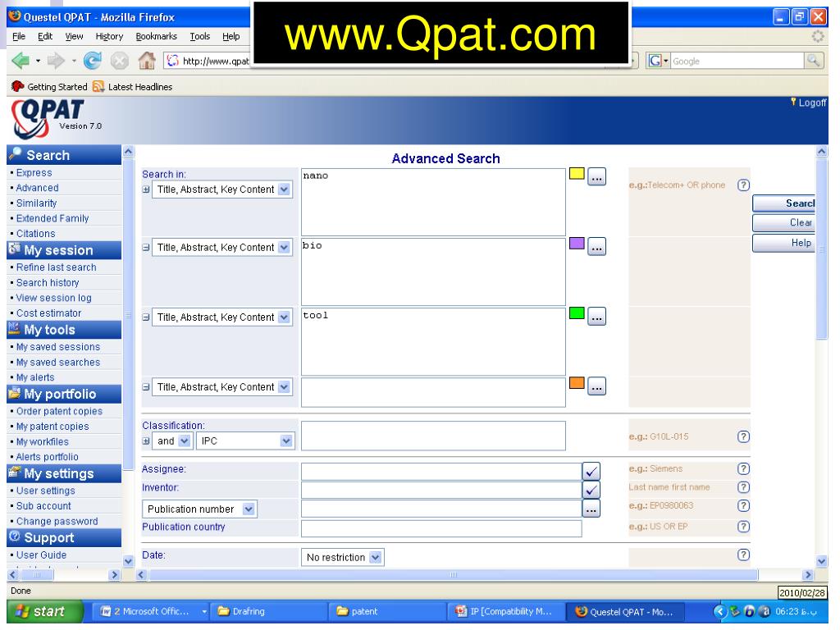Viewport: 840px width, 630px height.
Task: Open the field dropdown for the bio row
Action: pos(222,247)
